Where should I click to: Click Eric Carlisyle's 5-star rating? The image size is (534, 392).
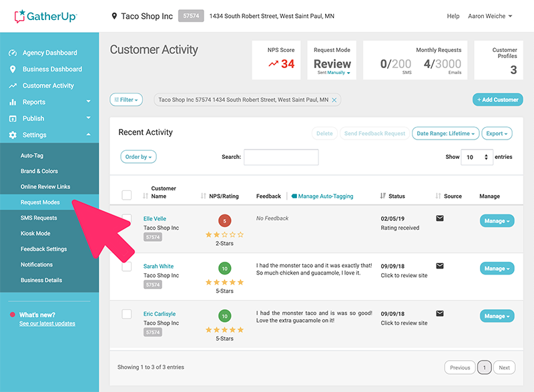click(x=224, y=330)
